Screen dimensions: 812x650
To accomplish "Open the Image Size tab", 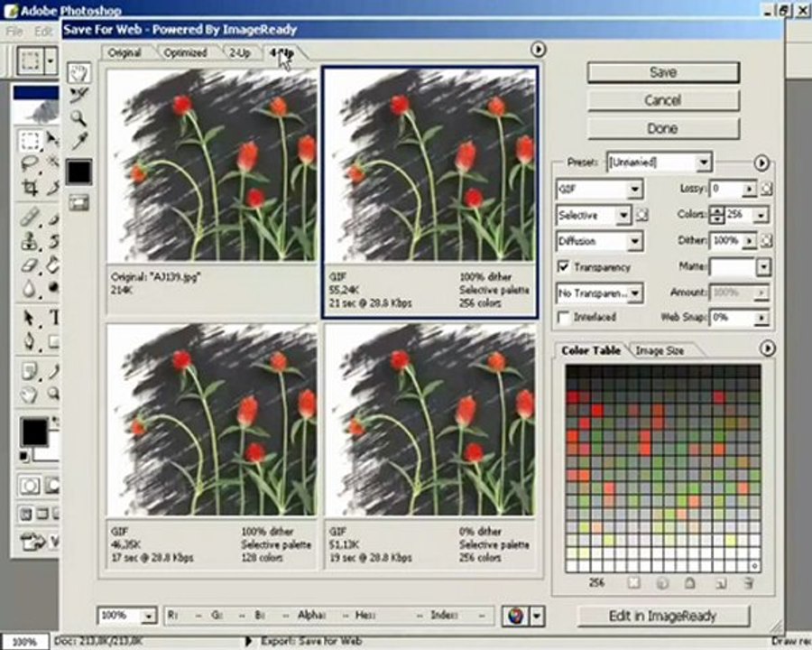I will click(x=660, y=350).
